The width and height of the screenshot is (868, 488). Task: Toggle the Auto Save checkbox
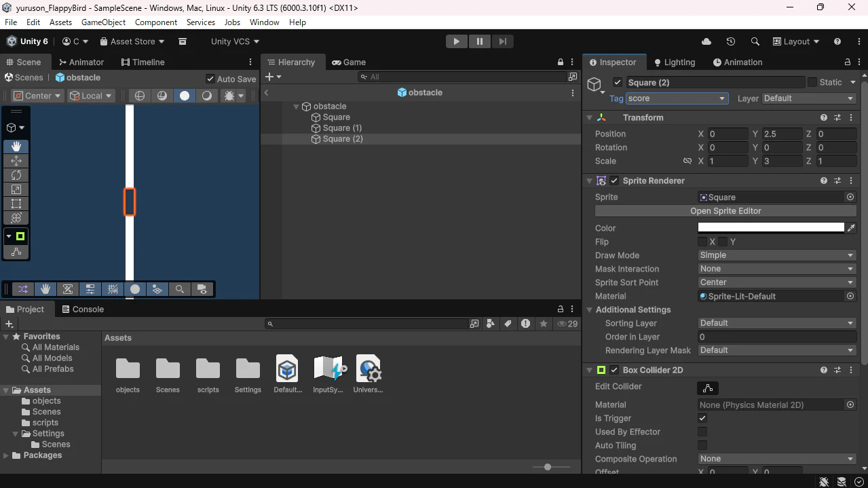pos(210,79)
